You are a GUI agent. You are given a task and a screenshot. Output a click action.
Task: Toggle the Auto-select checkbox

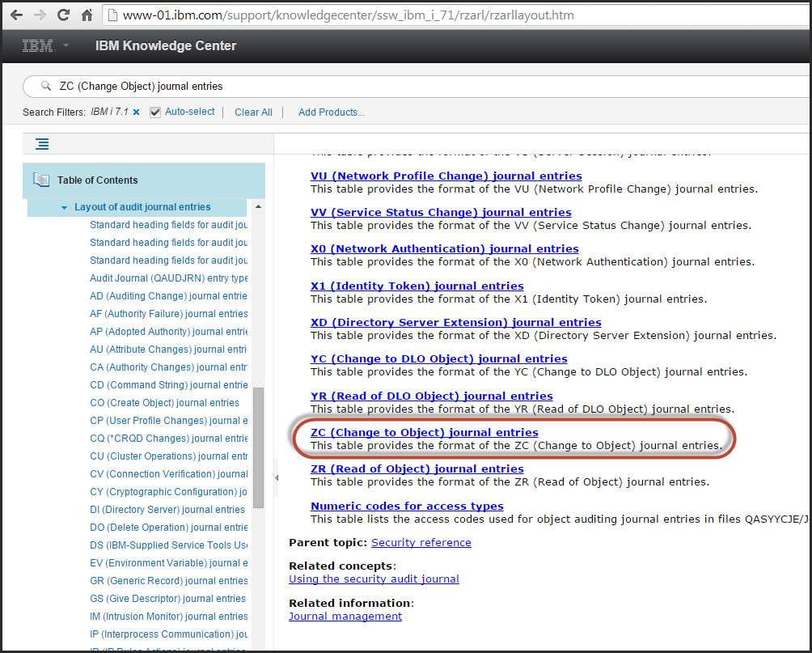(154, 112)
